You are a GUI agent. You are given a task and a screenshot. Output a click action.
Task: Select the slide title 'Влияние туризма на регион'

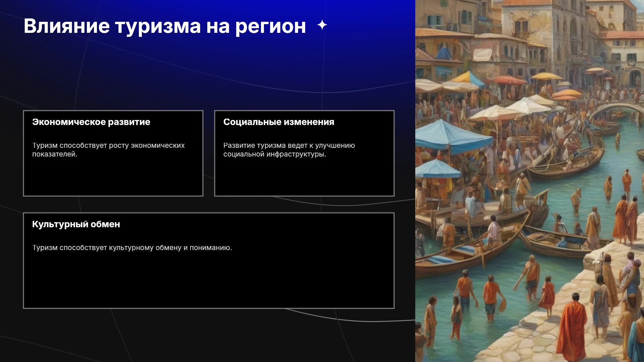(x=165, y=26)
